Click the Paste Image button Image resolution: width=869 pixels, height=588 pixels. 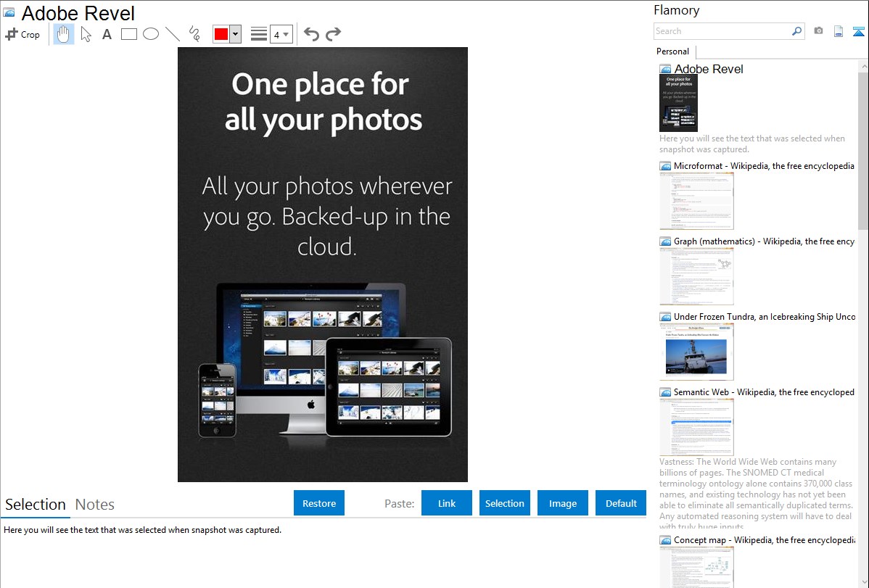562,503
